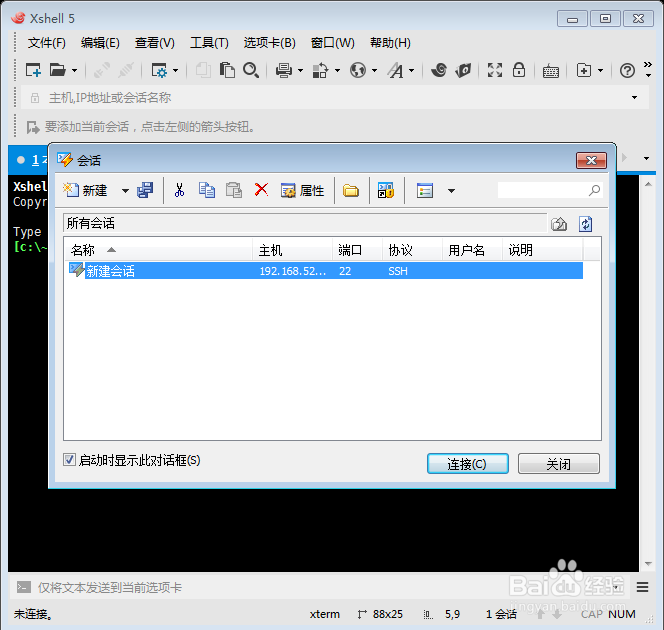The image size is (664, 630).
Task: Click the Xftp icon in toolbar
Action: (463, 70)
